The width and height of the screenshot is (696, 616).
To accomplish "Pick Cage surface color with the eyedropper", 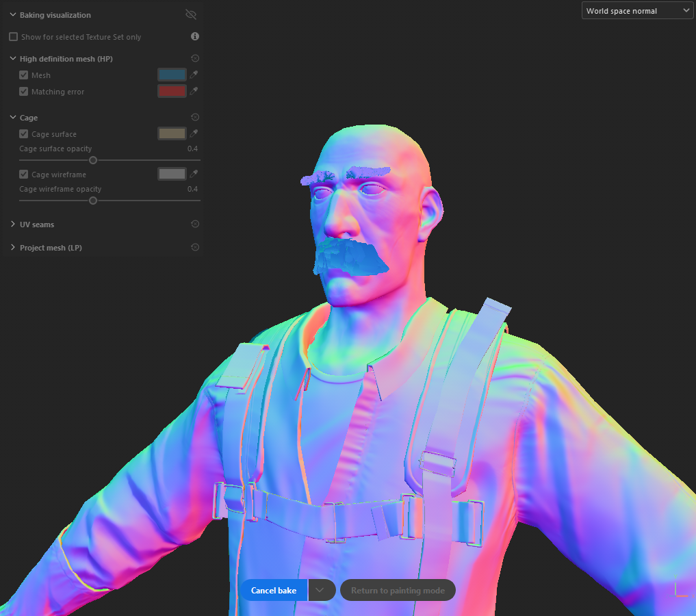I will (194, 133).
